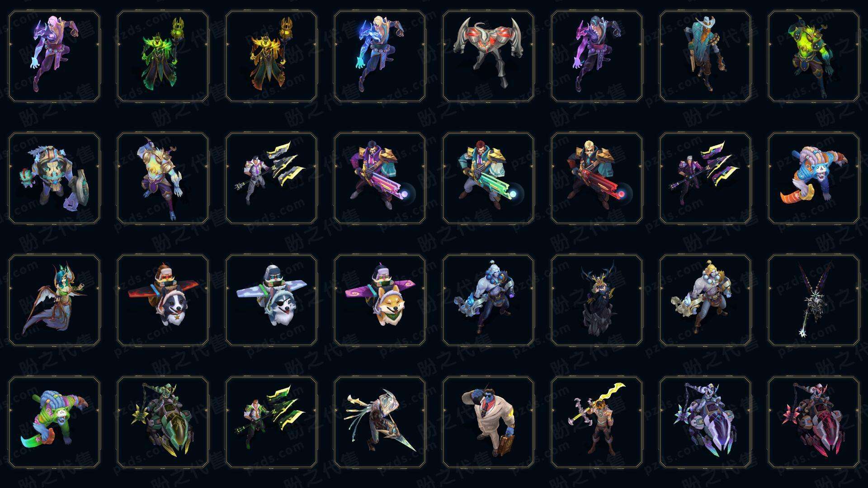The image size is (868, 488).
Task: Select the green bladed spear fighter skin
Action: [271, 422]
